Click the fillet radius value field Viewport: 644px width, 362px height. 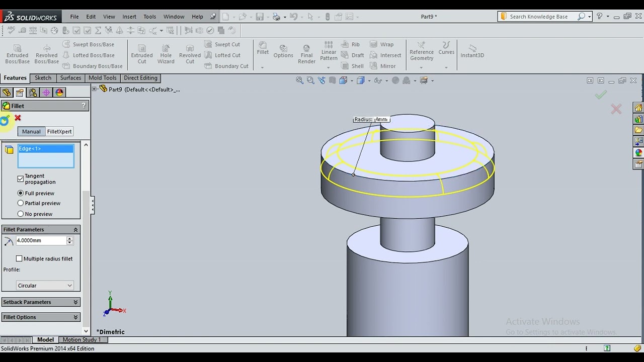41,240
